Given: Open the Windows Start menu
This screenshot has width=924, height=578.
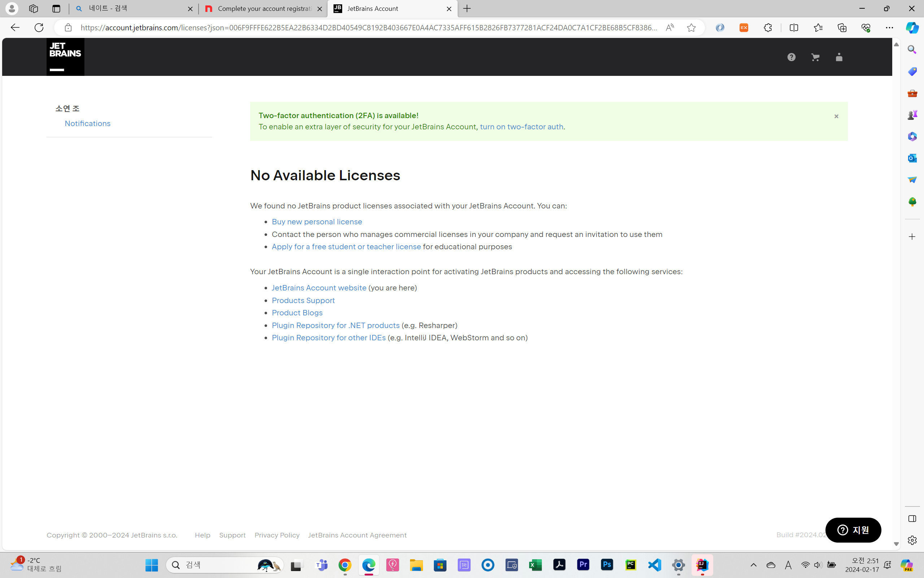Looking at the screenshot, I should point(152,565).
